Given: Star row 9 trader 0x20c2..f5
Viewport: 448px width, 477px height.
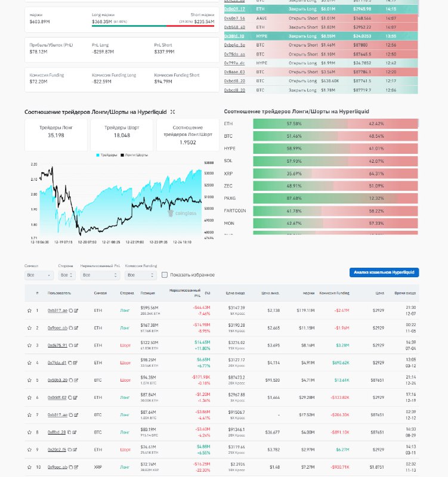Looking at the screenshot, I should coord(29,449).
